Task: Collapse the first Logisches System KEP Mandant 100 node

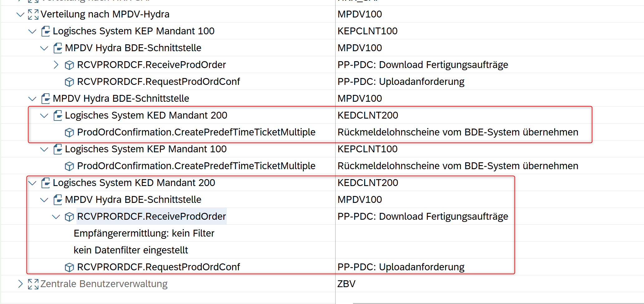Action: pyautogui.click(x=32, y=31)
